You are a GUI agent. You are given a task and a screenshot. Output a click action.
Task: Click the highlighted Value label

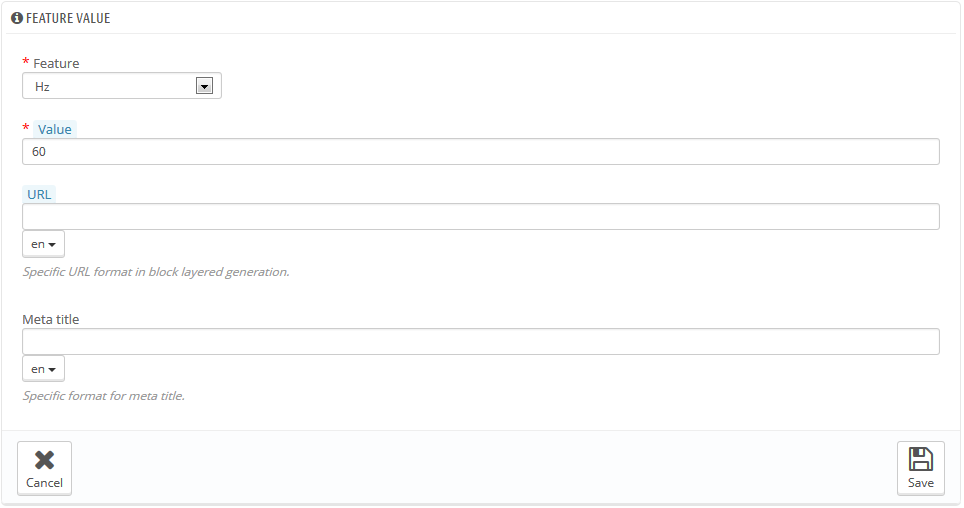55,129
